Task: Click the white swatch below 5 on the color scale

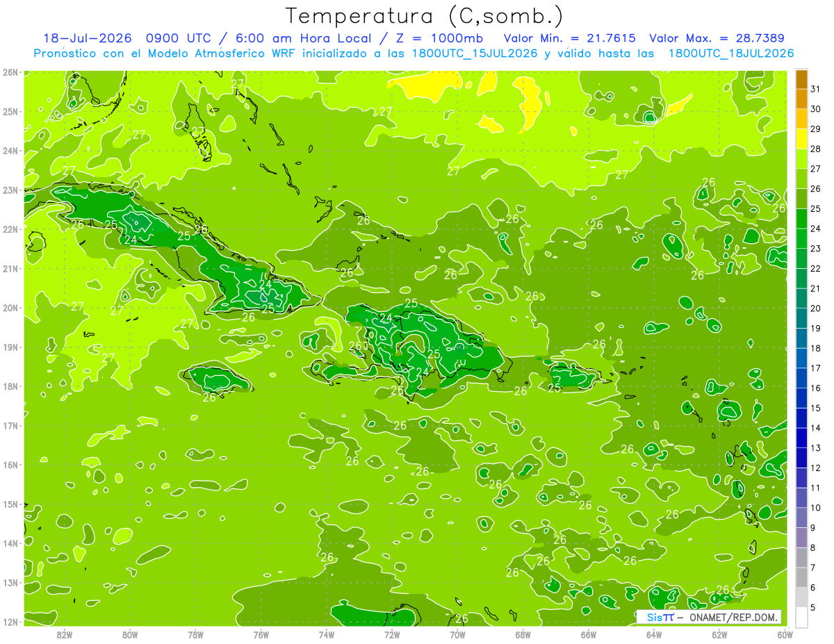Action: pyautogui.click(x=801, y=617)
